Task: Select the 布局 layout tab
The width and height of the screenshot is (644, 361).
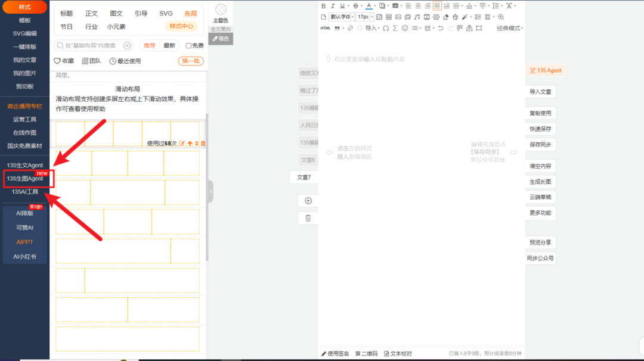Action: coord(191,14)
